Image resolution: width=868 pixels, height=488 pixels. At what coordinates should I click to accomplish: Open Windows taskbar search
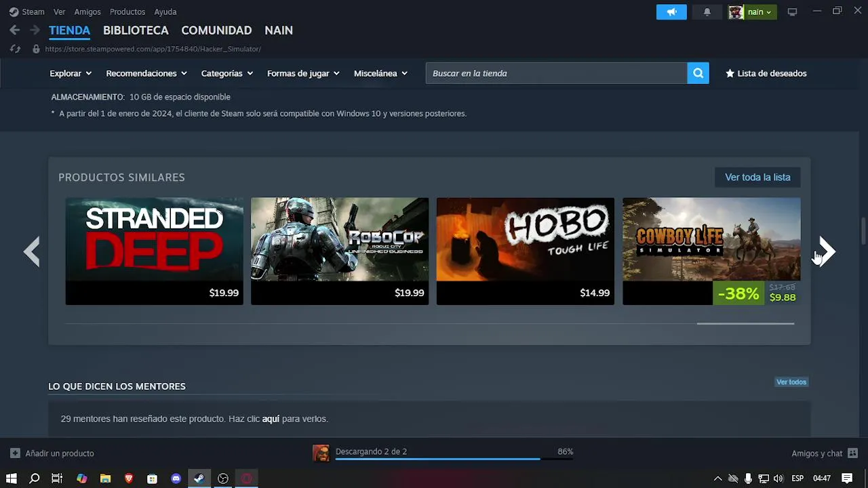point(35,479)
